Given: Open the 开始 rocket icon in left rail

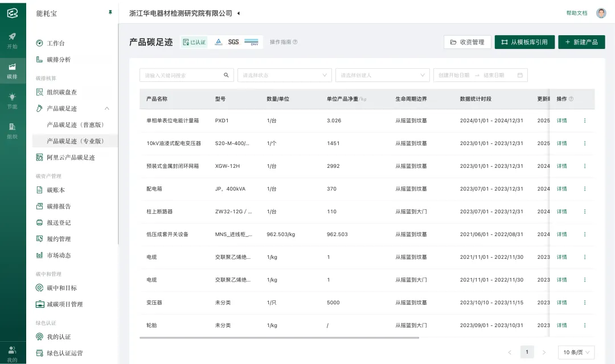Looking at the screenshot, I should tap(13, 40).
